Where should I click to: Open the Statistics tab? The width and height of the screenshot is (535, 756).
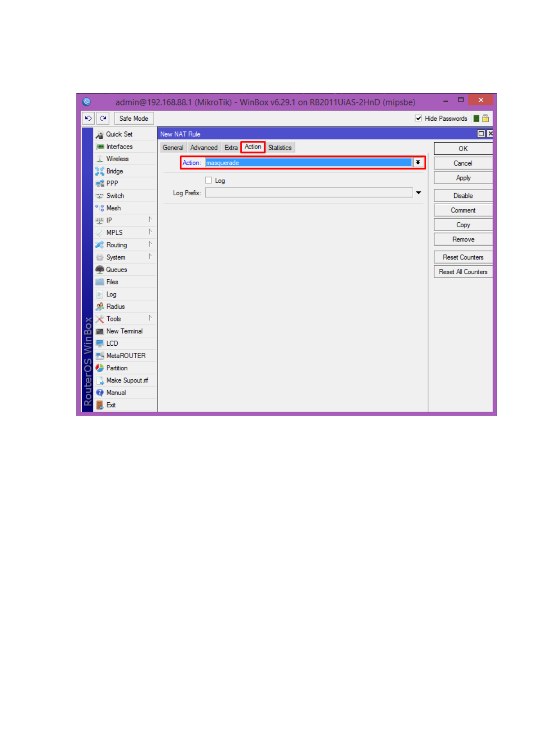[280, 148]
